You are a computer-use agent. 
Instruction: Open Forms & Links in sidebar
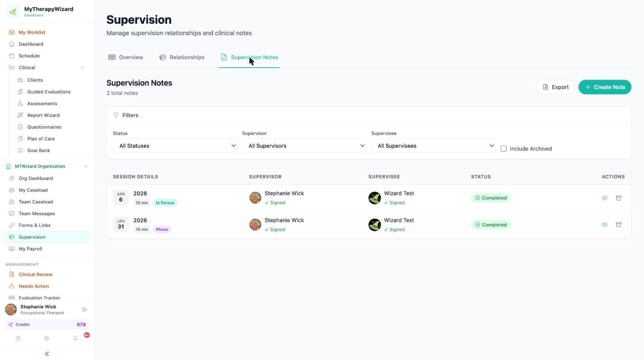(x=34, y=225)
